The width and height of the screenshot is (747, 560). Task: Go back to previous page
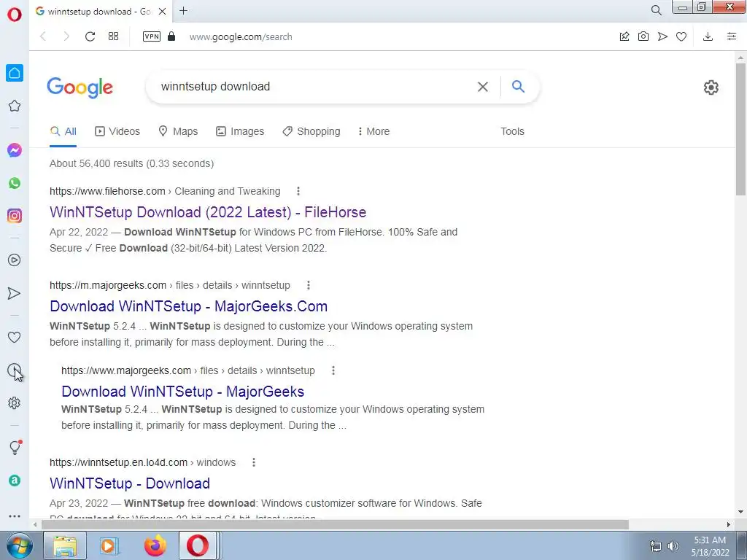43,36
